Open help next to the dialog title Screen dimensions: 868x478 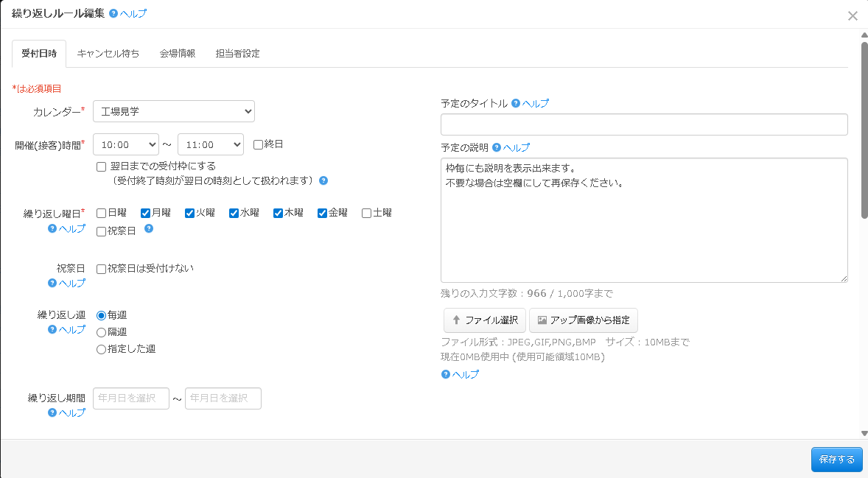point(127,13)
